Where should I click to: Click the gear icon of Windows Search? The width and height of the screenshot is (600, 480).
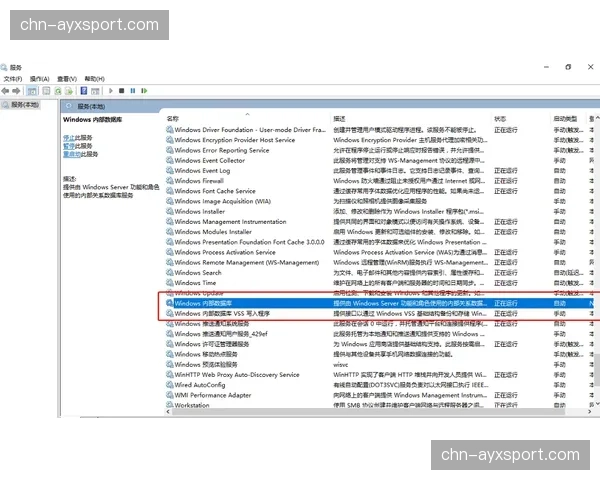tap(170, 273)
